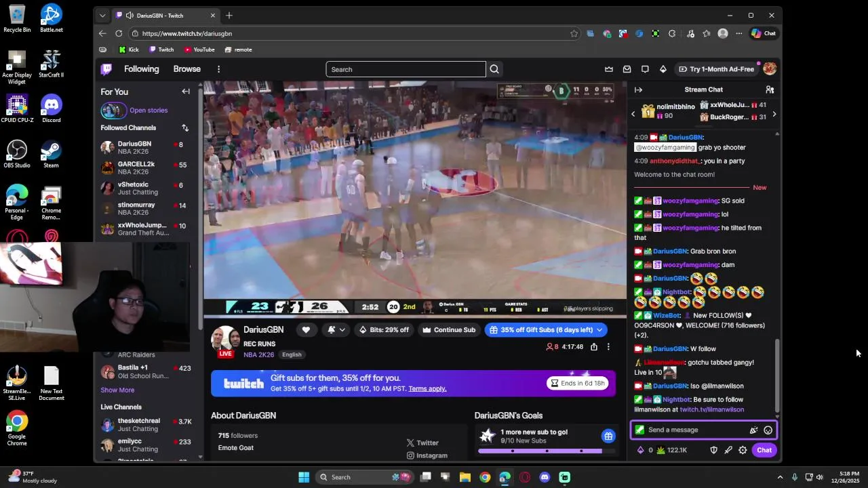
Task: Click Open stories in the sidebar
Action: pos(149,110)
